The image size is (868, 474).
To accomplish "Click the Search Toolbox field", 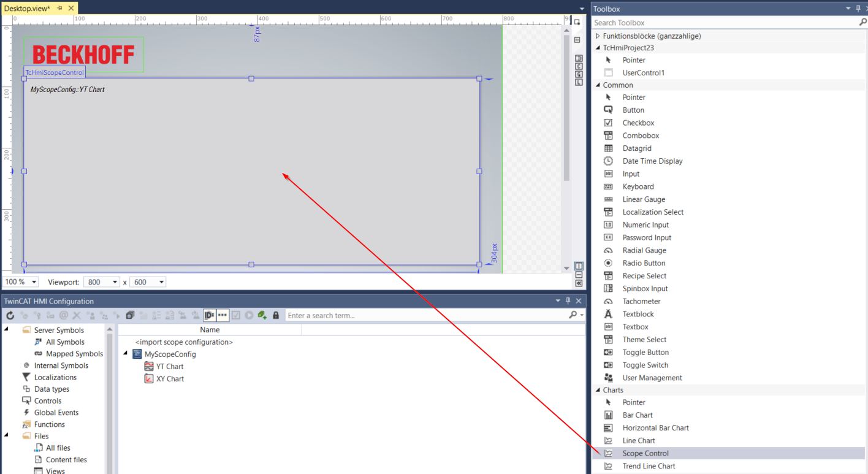I will 725,23.
